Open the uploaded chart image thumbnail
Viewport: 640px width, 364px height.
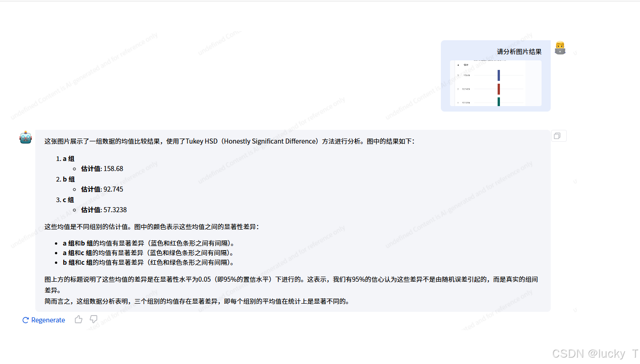click(x=495, y=83)
